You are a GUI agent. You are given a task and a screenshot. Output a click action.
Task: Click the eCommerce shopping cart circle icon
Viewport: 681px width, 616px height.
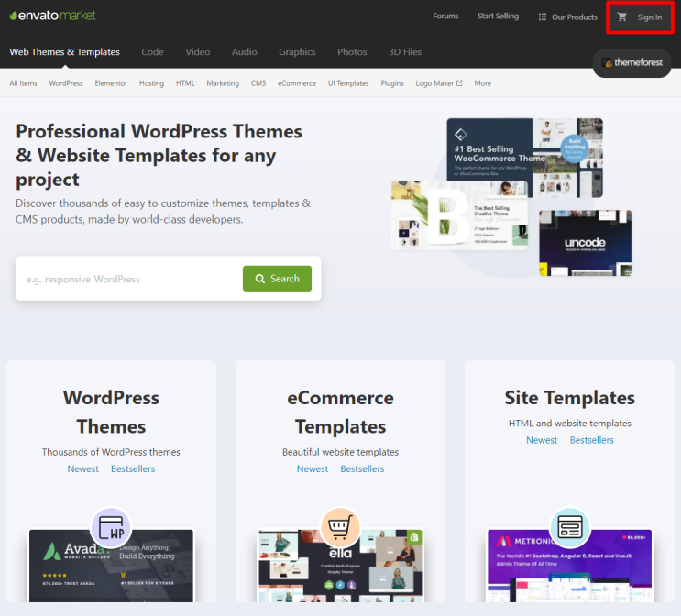coord(341,527)
